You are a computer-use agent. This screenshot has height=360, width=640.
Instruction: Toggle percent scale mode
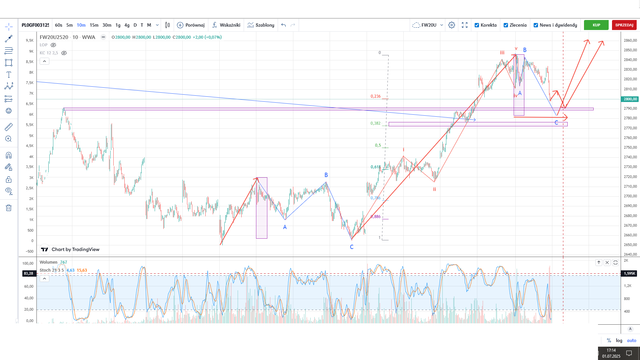(x=609, y=340)
